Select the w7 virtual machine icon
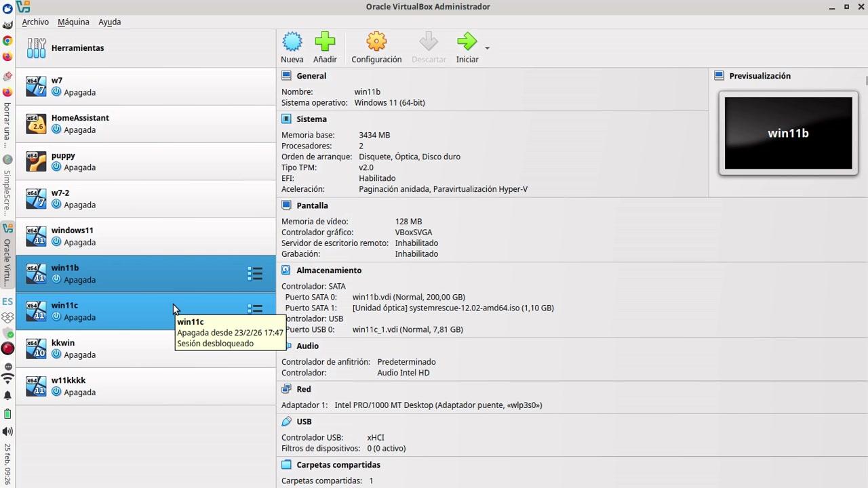This screenshot has width=868, height=488. 36,86
